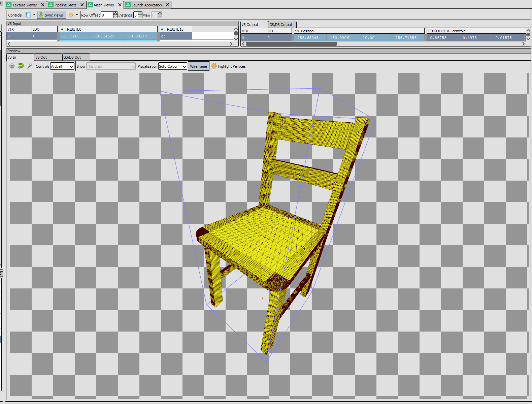Screen dimensions: 532x404
Task: Toggle Highlight Vertices
Action: (x=229, y=66)
